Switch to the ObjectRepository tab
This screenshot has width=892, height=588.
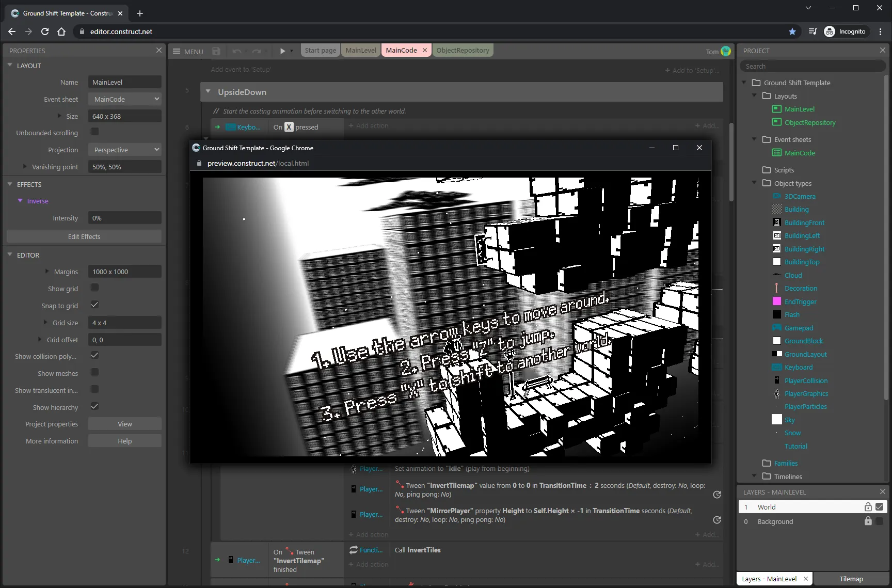[463, 50]
